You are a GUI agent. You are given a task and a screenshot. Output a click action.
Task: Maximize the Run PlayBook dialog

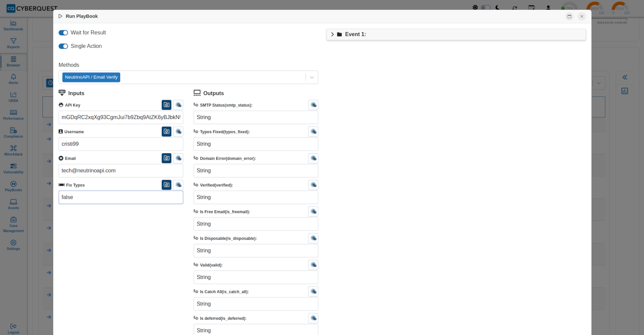click(x=569, y=16)
